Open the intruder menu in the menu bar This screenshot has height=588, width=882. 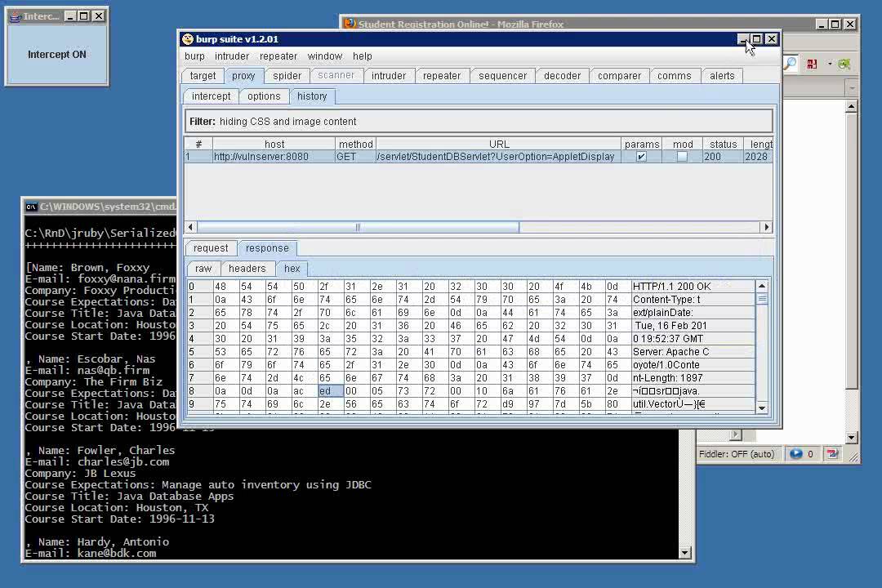point(232,56)
